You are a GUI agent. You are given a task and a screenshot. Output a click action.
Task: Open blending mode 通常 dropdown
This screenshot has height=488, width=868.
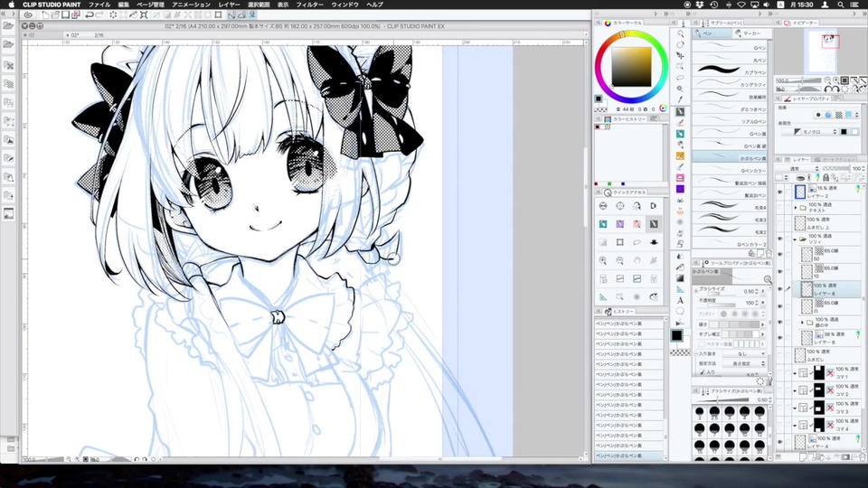tap(798, 168)
